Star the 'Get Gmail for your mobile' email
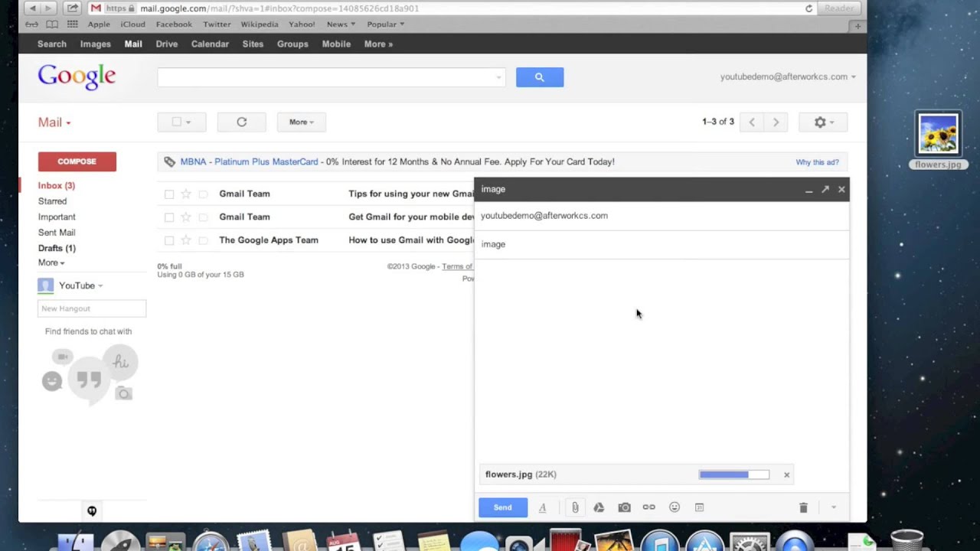The width and height of the screenshot is (980, 551). coord(186,217)
